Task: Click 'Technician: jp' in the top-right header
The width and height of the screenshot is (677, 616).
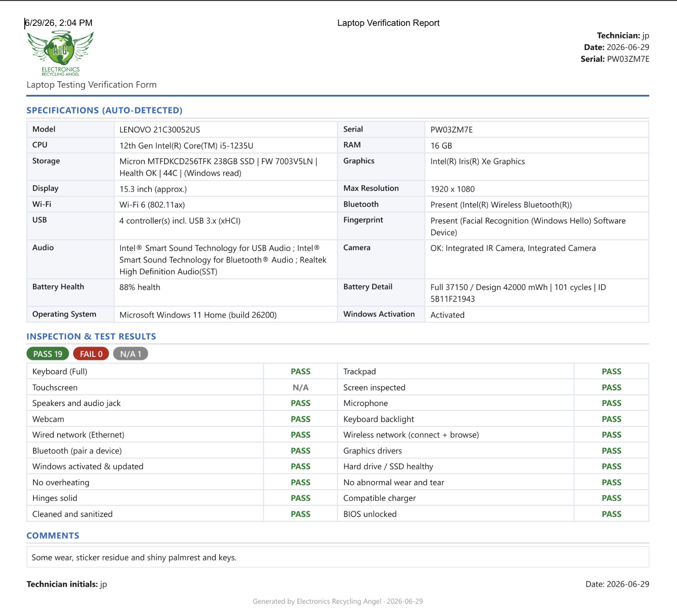Action: click(x=623, y=36)
